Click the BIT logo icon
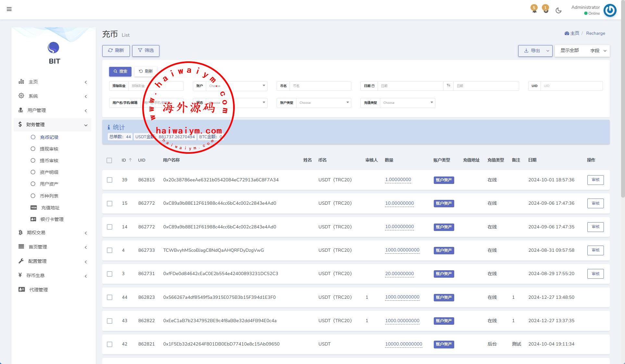The image size is (625, 364). 54,48
